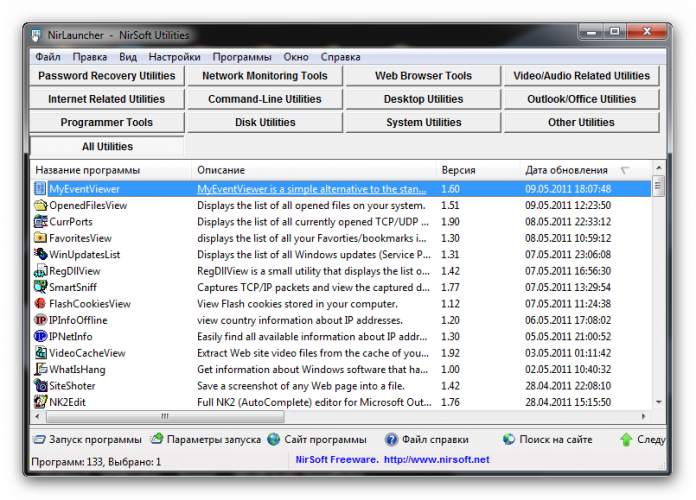Sort by Версия column header
Image resolution: width=696 pixels, height=500 pixels.
478,170
